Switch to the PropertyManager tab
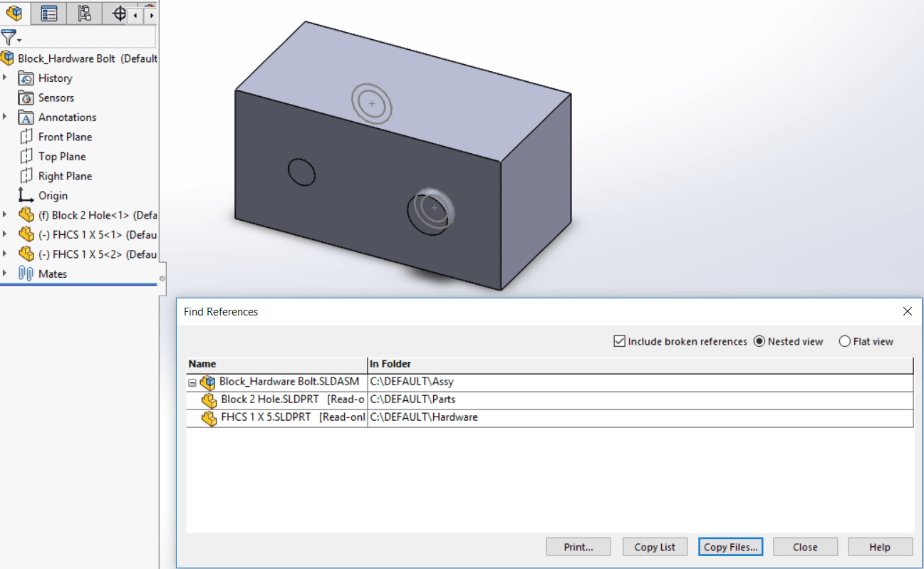Image resolution: width=924 pixels, height=569 pixels. pos(49,13)
